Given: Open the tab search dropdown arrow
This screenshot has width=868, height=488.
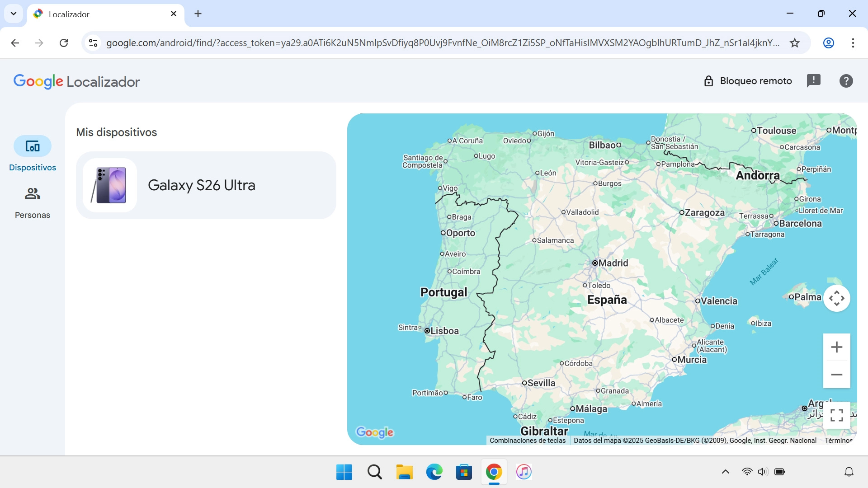Looking at the screenshot, I should tap(13, 14).
